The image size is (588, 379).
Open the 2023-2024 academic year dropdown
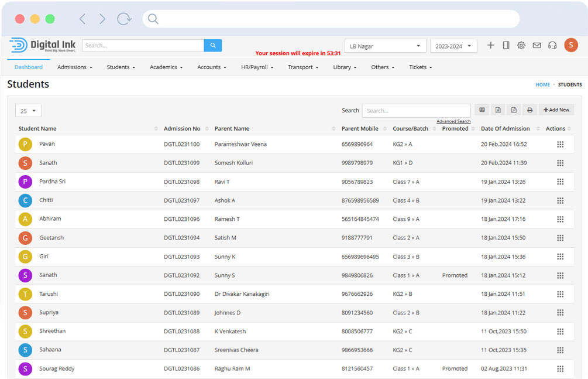(453, 46)
